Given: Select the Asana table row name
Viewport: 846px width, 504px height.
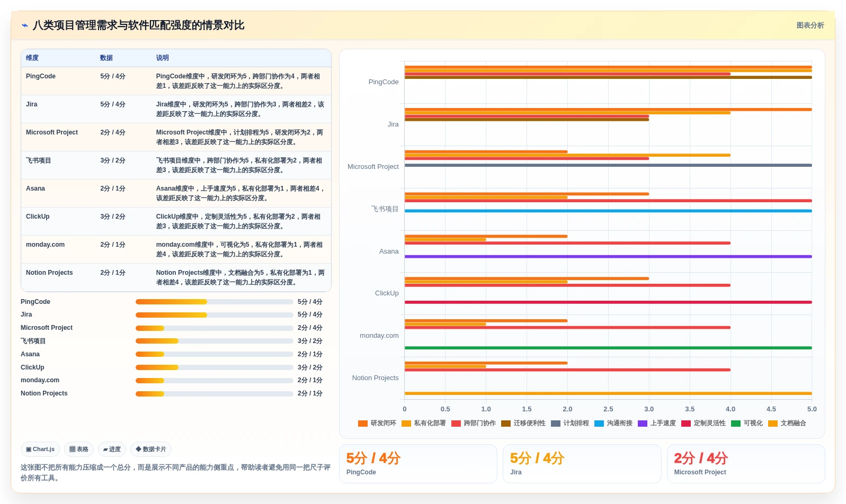Looking at the screenshot, I should click(x=35, y=188).
